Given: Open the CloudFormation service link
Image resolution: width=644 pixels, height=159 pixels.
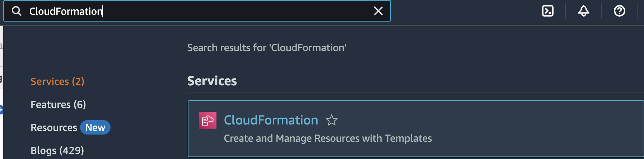Looking at the screenshot, I should (271, 120).
